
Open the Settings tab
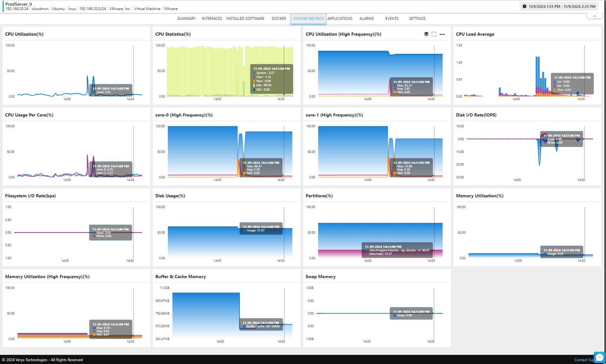(417, 19)
